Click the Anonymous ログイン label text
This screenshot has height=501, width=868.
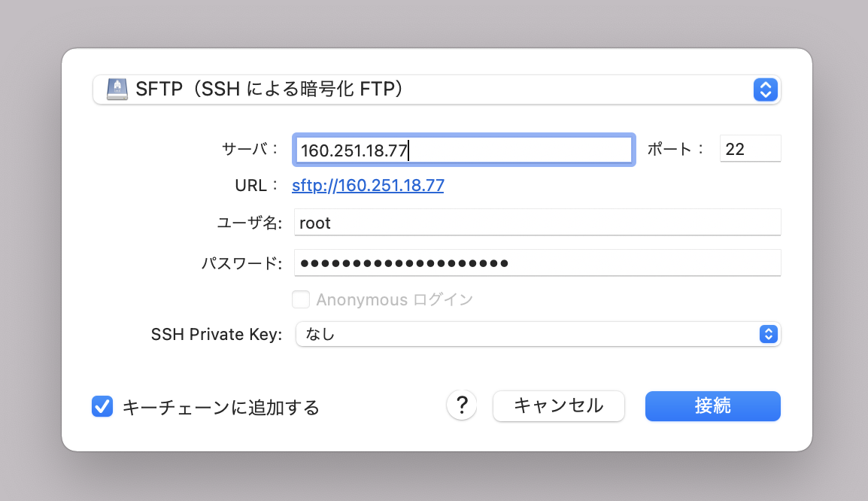pyautogui.click(x=395, y=299)
